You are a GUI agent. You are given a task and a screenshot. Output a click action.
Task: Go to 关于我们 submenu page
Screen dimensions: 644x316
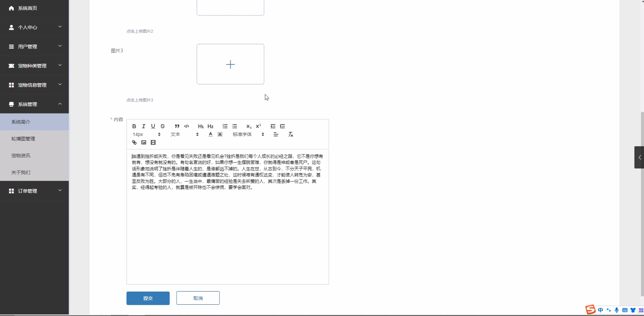point(21,173)
